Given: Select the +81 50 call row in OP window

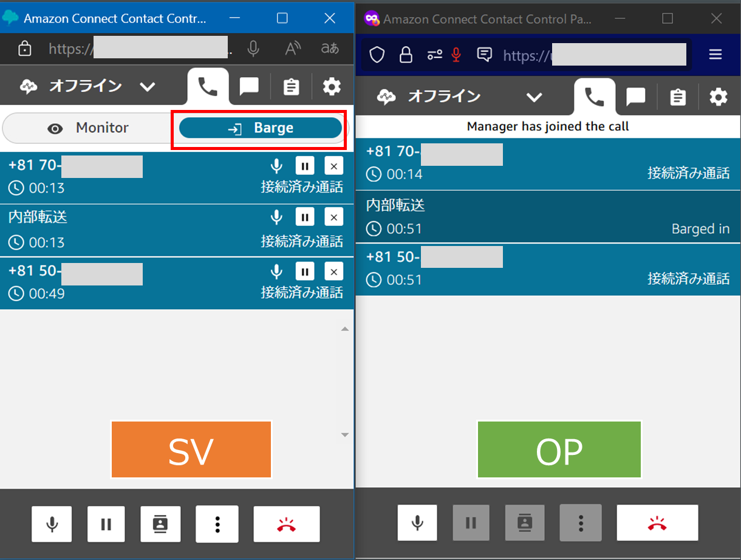Looking at the screenshot, I should click(x=548, y=270).
